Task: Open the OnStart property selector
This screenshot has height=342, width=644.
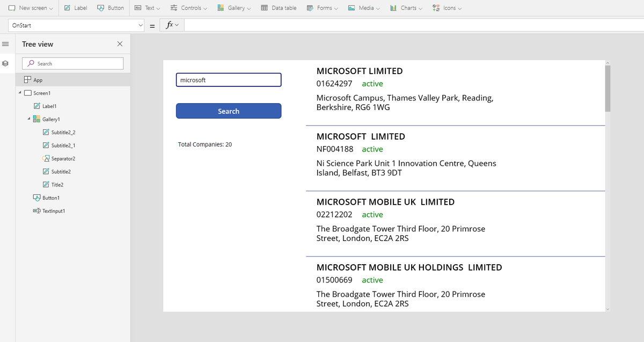Action: (76, 25)
